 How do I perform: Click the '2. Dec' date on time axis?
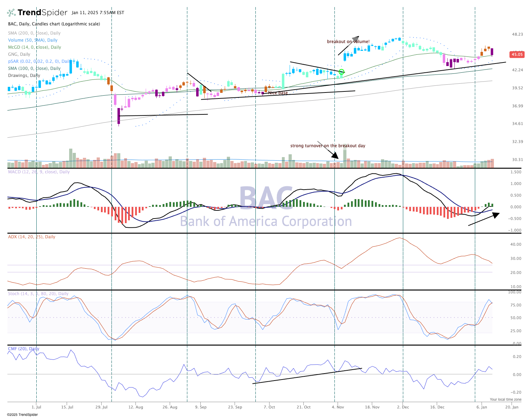[x=403, y=407]
